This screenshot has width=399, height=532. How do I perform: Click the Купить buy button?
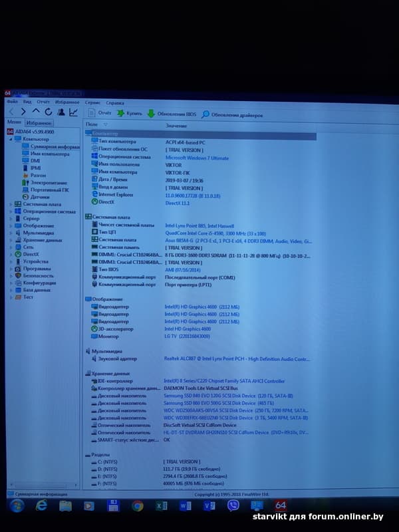(x=129, y=113)
